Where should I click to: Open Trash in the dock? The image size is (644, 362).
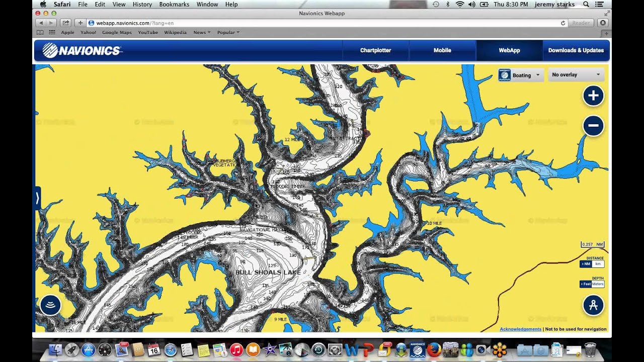tap(590, 349)
